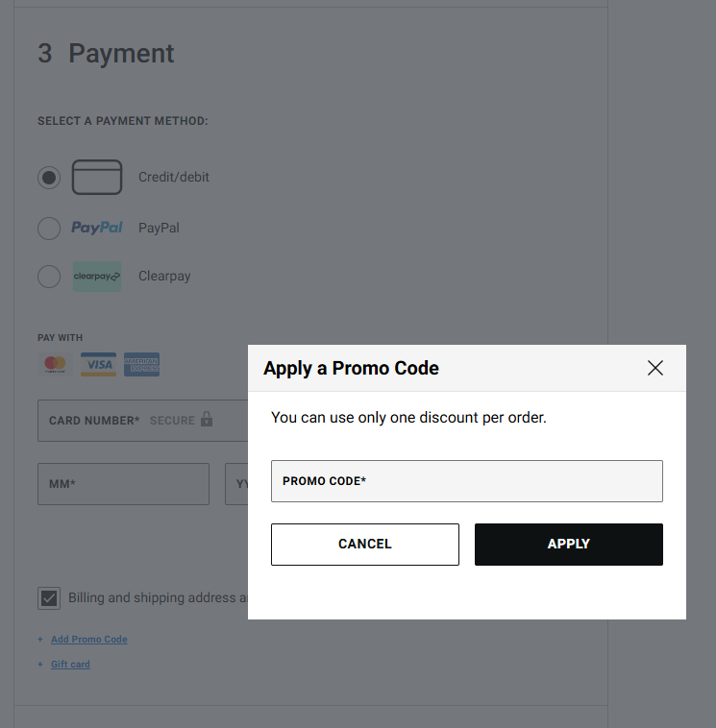Click the Visa card icon
716x728 pixels.
pyautogui.click(x=98, y=365)
